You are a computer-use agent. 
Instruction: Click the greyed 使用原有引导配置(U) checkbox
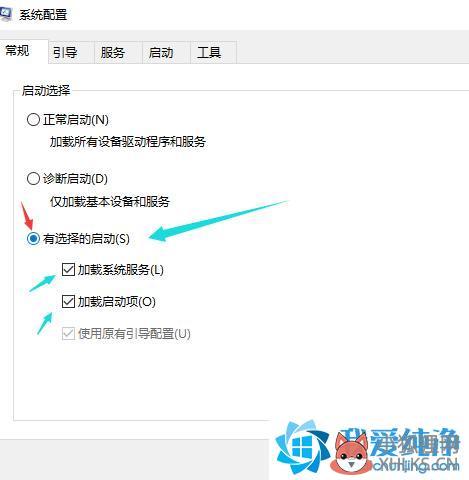point(68,333)
